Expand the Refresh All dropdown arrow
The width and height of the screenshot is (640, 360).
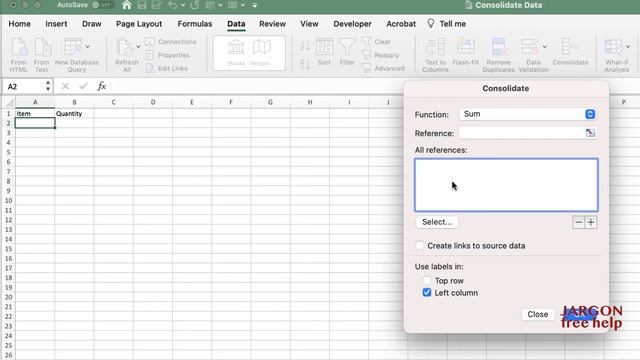[138, 47]
